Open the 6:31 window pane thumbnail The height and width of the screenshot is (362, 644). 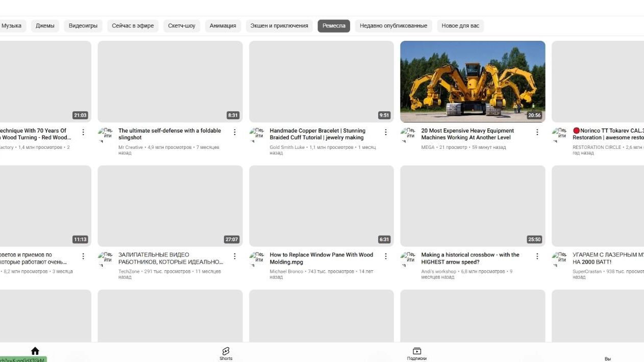click(x=321, y=206)
